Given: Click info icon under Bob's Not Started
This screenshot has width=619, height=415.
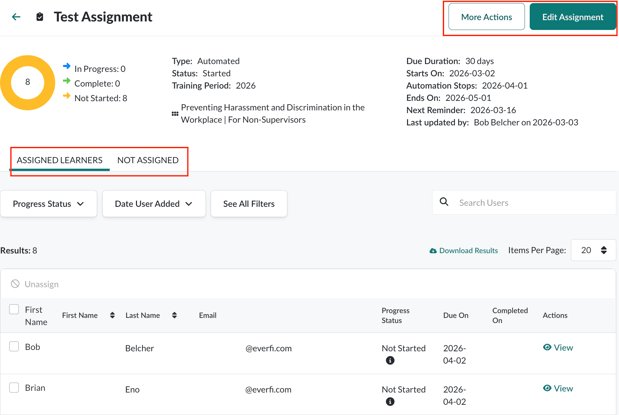Looking at the screenshot, I should point(390,361).
